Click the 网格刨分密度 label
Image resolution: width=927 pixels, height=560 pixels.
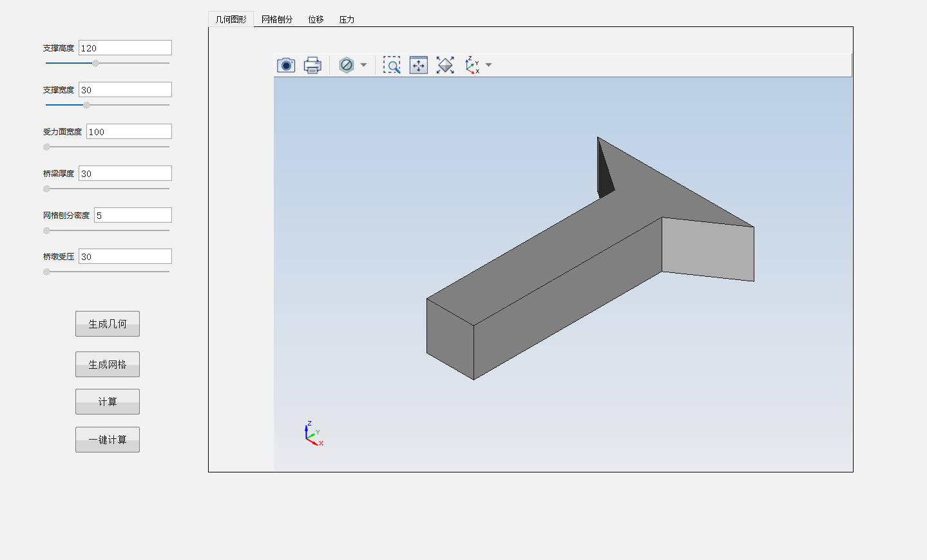tap(66, 216)
